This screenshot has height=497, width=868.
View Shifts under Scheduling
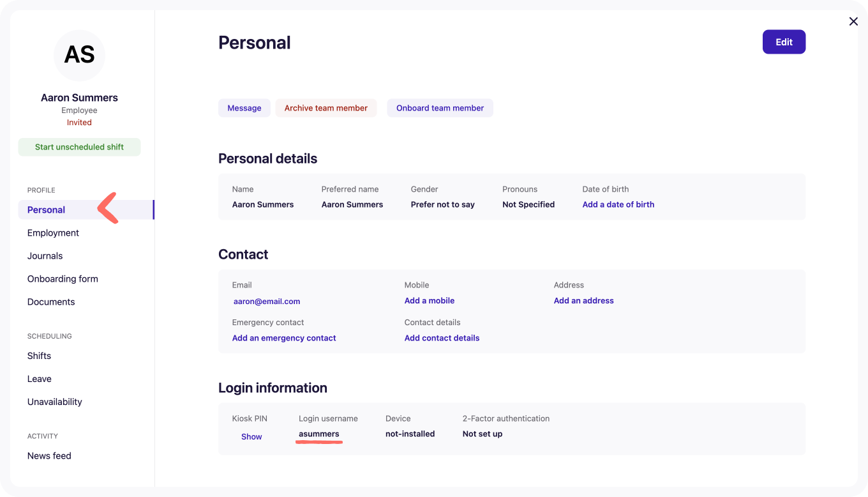pyautogui.click(x=39, y=356)
